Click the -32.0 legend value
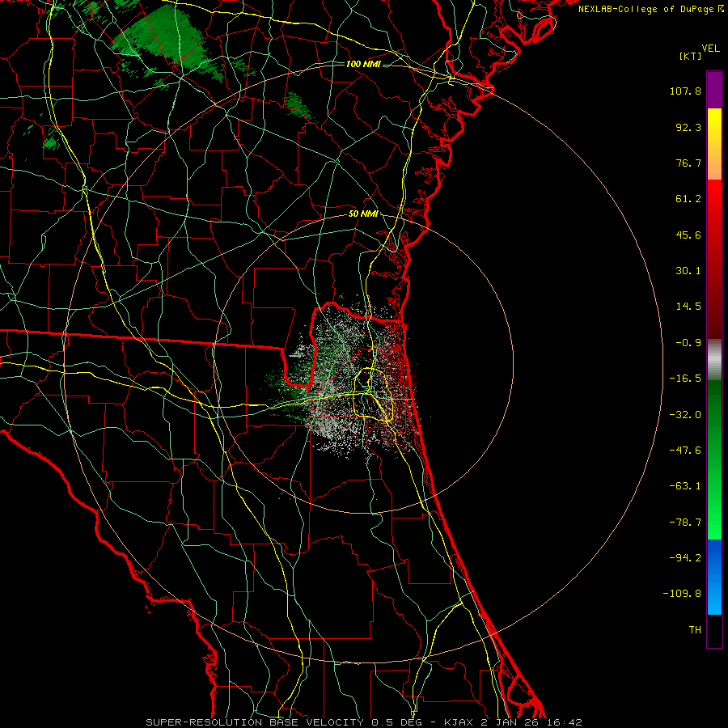This screenshot has height=728, width=728. pos(685,415)
